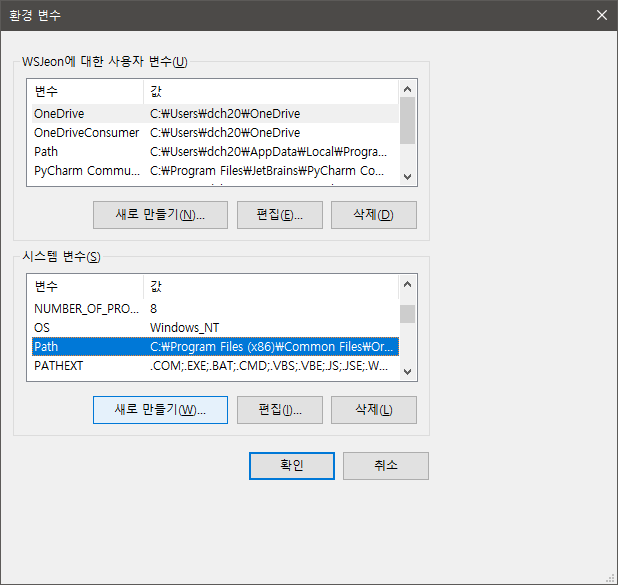Click value 8 in NUMBER_OF_PRO... row

(x=153, y=309)
